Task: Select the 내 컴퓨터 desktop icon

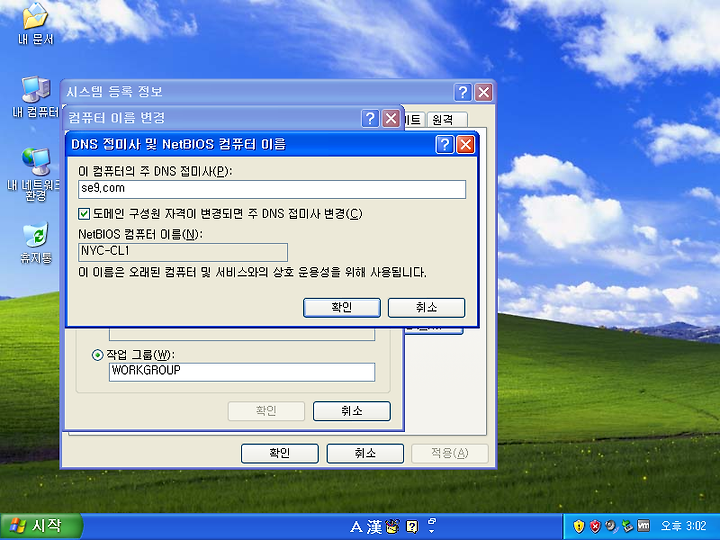Action: pyautogui.click(x=35, y=97)
